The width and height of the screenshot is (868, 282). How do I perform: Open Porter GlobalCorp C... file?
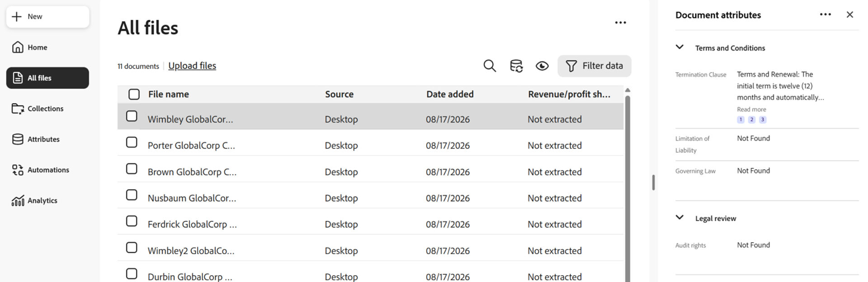tap(191, 146)
